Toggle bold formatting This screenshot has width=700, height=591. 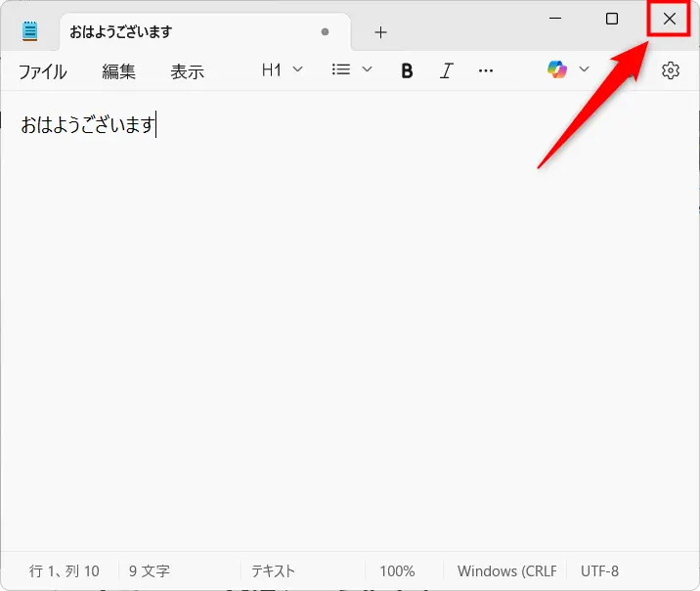click(407, 70)
